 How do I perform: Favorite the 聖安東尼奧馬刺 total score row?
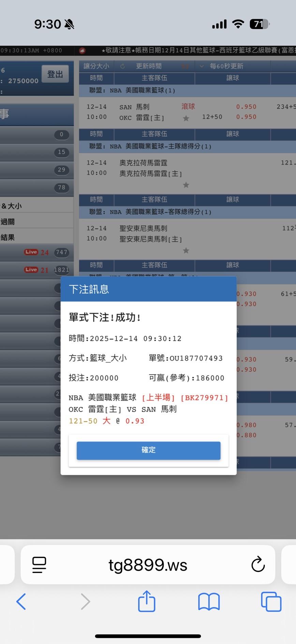186,251
